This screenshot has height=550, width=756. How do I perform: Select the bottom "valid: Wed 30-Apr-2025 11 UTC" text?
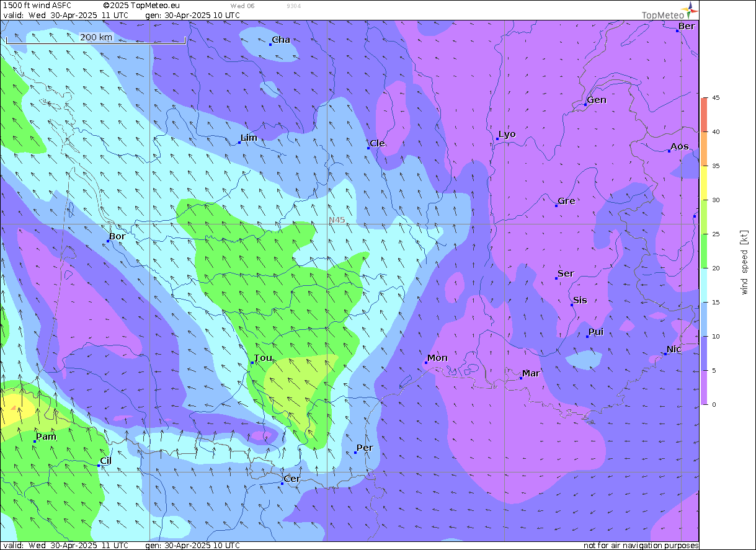[66, 546]
